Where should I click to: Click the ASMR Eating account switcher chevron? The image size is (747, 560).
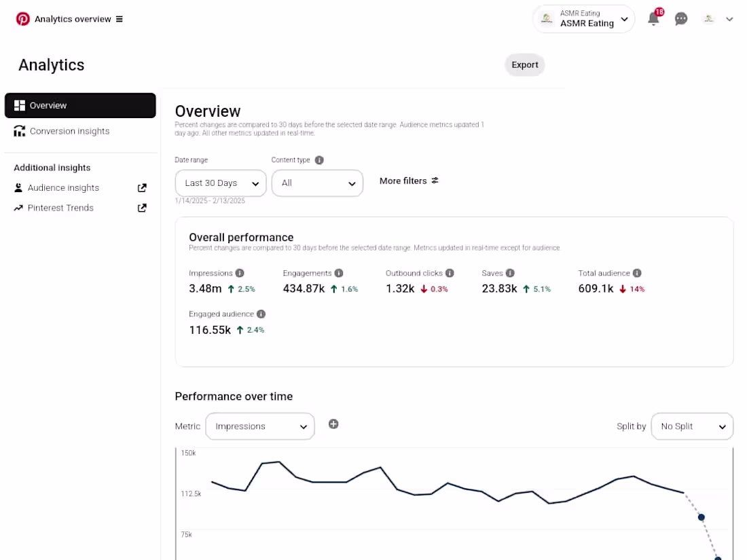624,19
